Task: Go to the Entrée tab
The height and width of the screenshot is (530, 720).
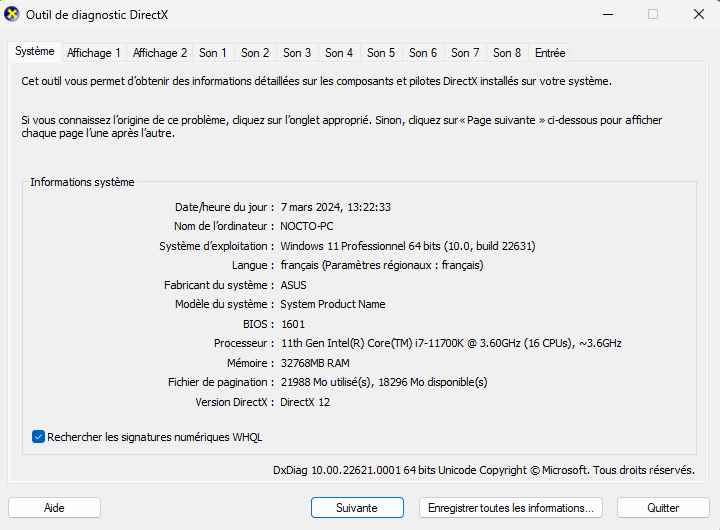Action: 550,53
